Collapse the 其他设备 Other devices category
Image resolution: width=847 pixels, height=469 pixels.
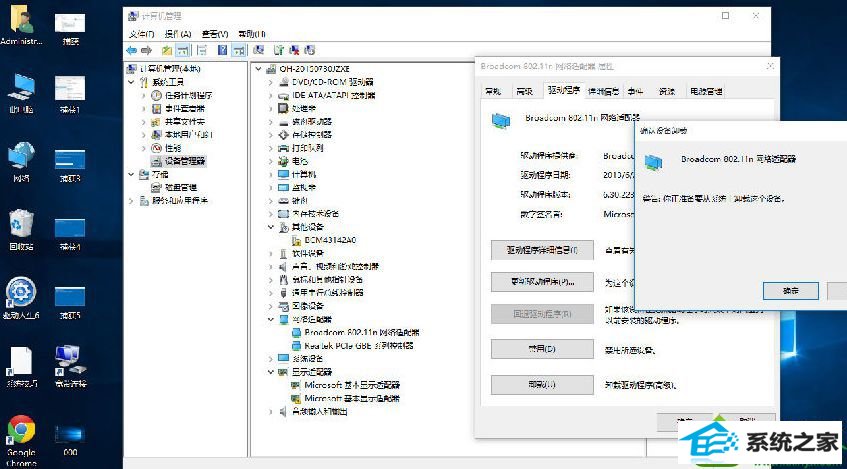[271, 227]
